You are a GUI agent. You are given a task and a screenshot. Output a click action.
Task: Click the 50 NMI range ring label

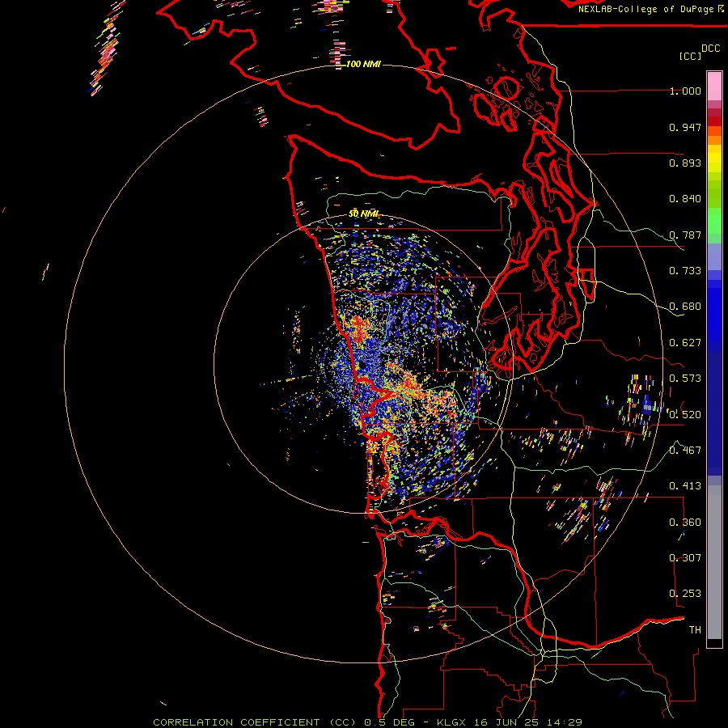(363, 214)
